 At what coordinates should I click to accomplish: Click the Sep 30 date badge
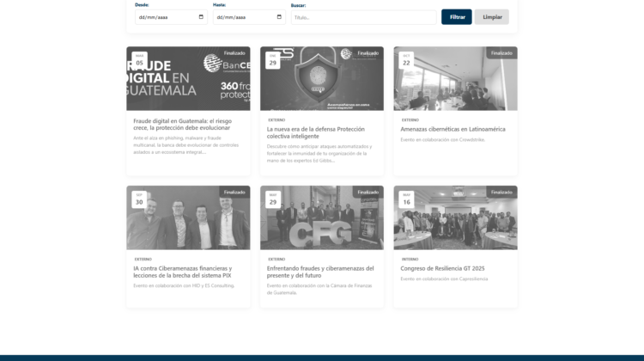139,199
